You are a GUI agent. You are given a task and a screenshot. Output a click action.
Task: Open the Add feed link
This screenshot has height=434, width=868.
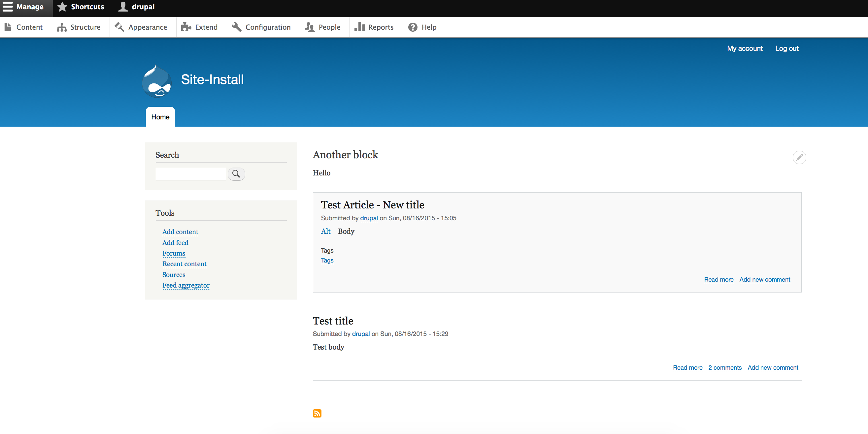tap(175, 243)
